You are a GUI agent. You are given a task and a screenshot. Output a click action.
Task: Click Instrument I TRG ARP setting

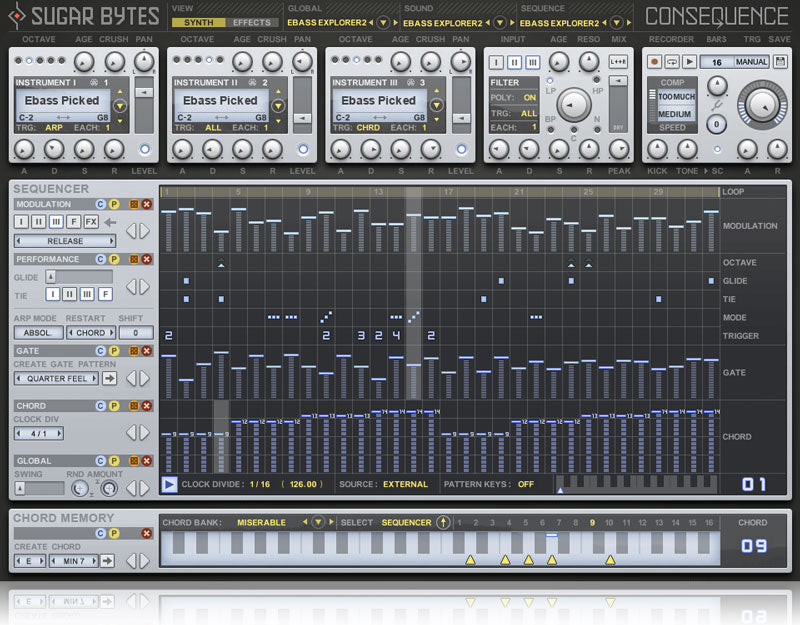coord(54,128)
